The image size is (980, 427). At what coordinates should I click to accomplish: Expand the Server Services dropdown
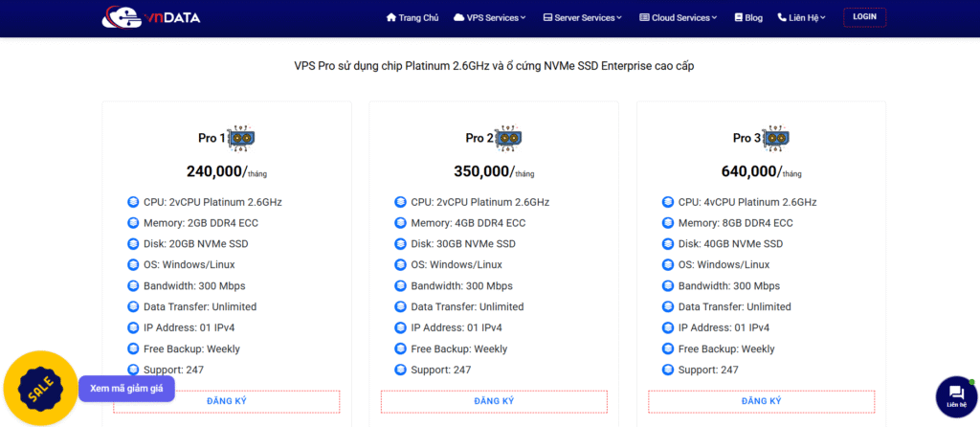(582, 17)
